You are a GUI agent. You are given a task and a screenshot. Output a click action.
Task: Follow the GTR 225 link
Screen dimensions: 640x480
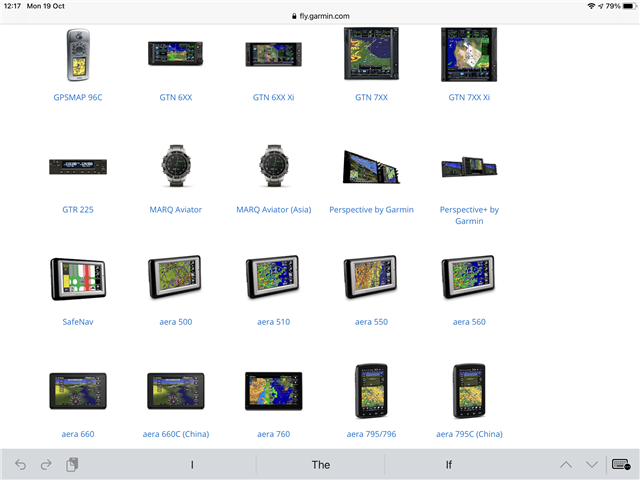[x=78, y=209]
